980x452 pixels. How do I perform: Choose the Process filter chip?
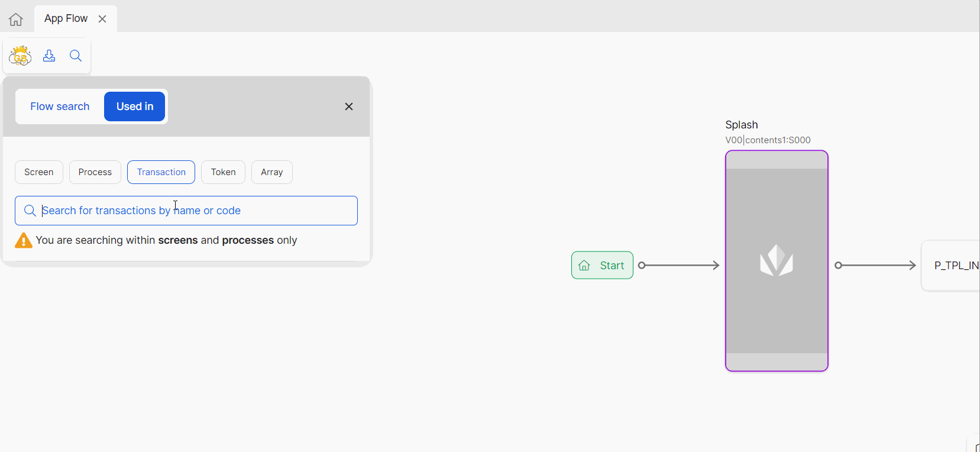(x=95, y=172)
